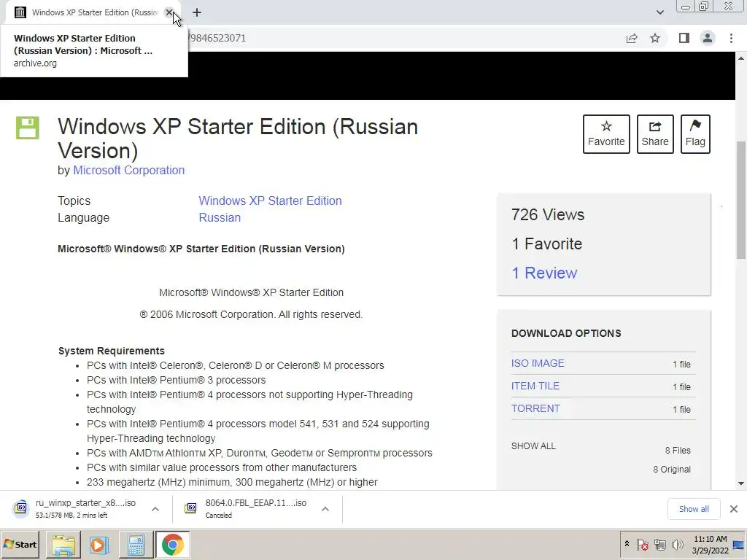Click the 1 Favorite text
Screen dimensions: 747x560
point(547,244)
